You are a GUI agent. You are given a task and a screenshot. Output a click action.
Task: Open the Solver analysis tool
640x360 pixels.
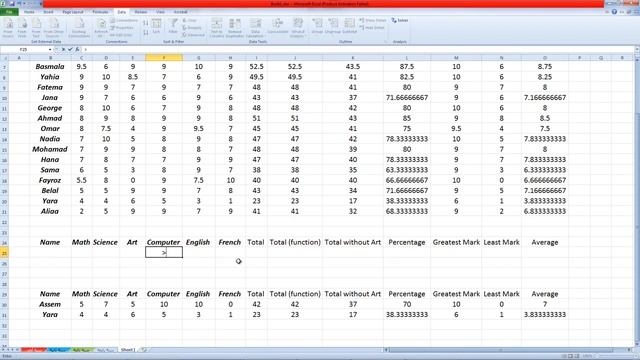click(400, 20)
